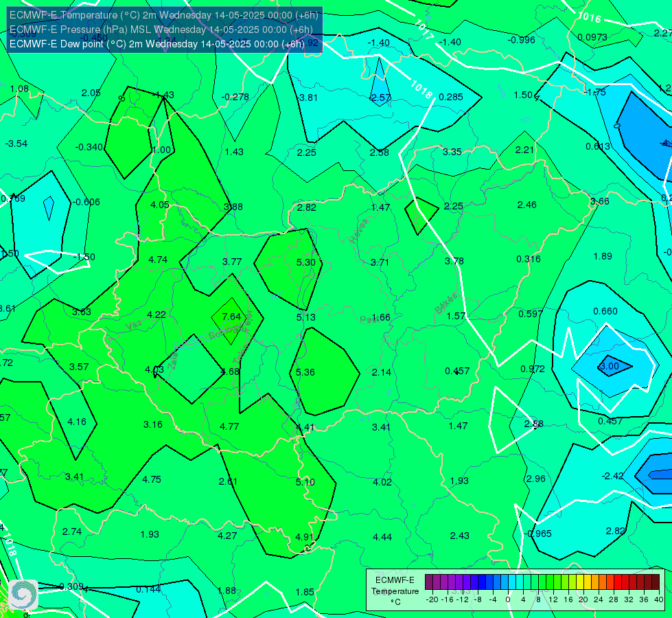Click the darkest purple swatch above -20 in the legend
The height and width of the screenshot is (618, 672).
pos(428,582)
